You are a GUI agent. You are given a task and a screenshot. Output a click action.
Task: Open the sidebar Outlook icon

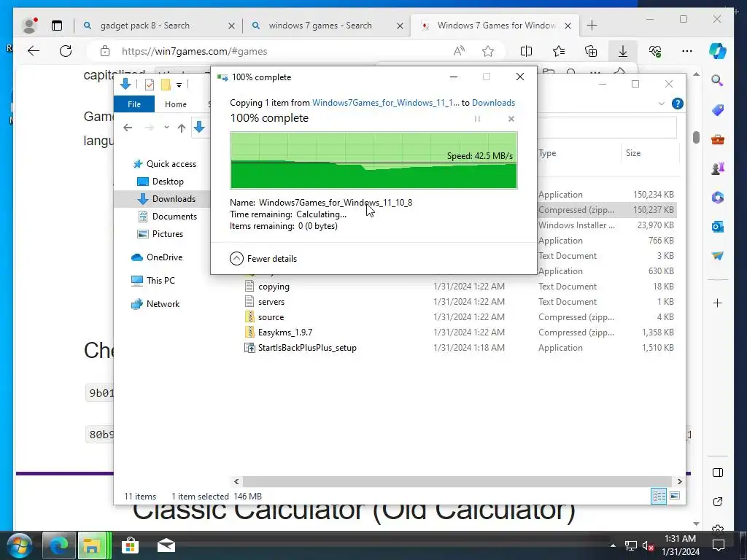pos(718,227)
